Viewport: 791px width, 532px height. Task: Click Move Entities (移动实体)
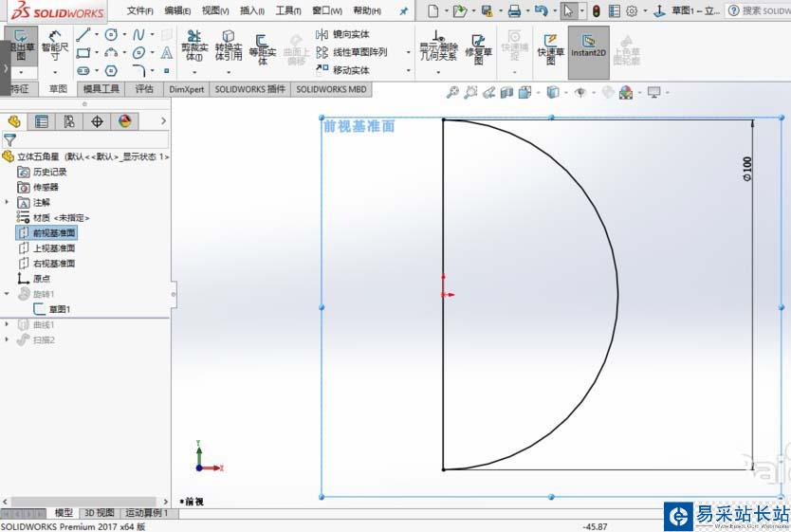343,69
